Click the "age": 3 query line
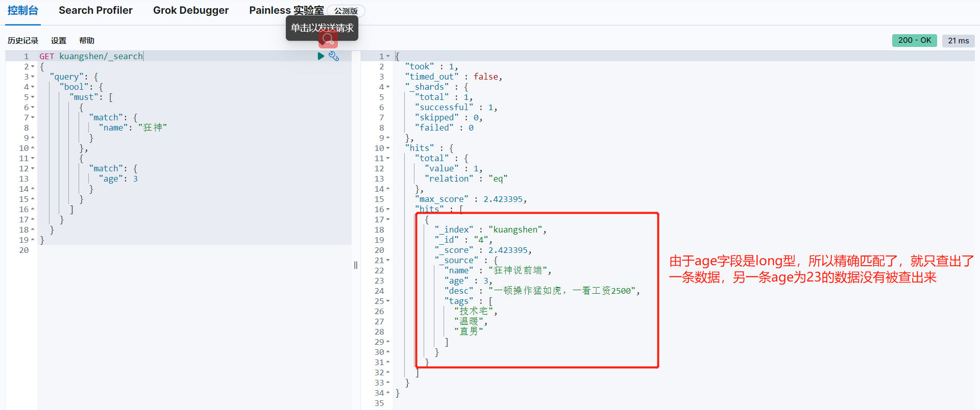 click(118, 178)
